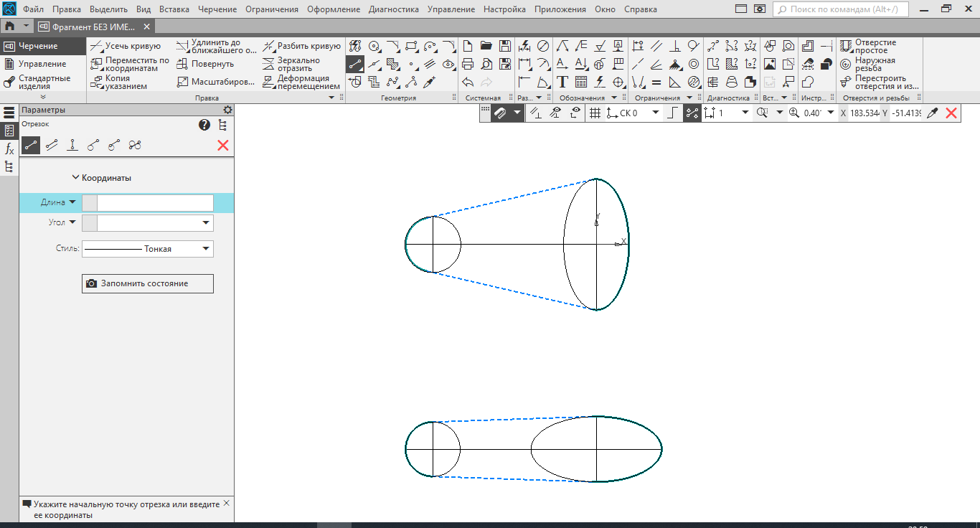Toggle the grid display button
This screenshot has width=980, height=528.
pyautogui.click(x=595, y=113)
